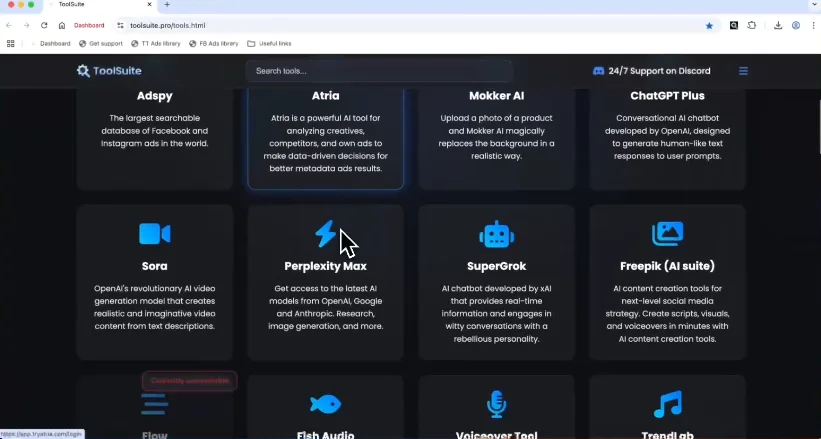
Task: Open the Get support bookmark
Action: click(101, 43)
